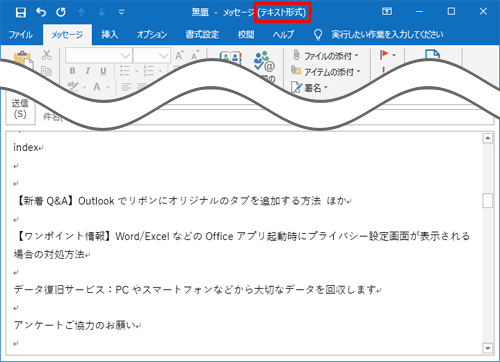Open the font size combo box

(152, 55)
